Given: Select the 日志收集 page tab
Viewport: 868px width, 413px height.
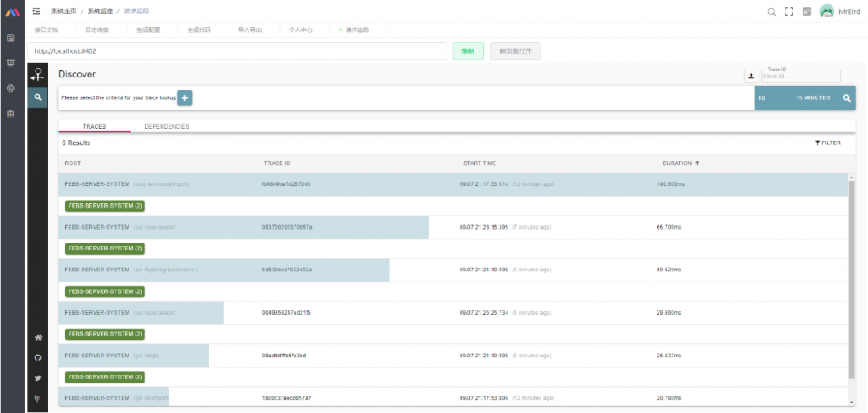Looking at the screenshot, I should [x=96, y=30].
